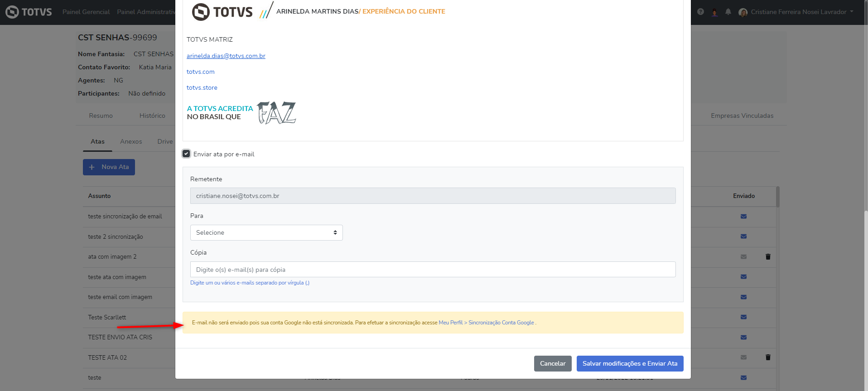
Task: Delete the 'ata com imagem 2' record via trash icon
Action: click(x=768, y=257)
